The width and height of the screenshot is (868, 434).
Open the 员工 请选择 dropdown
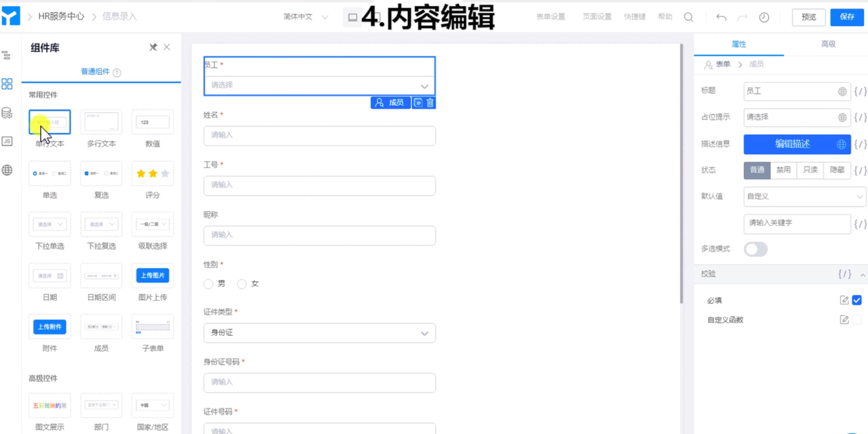point(319,85)
